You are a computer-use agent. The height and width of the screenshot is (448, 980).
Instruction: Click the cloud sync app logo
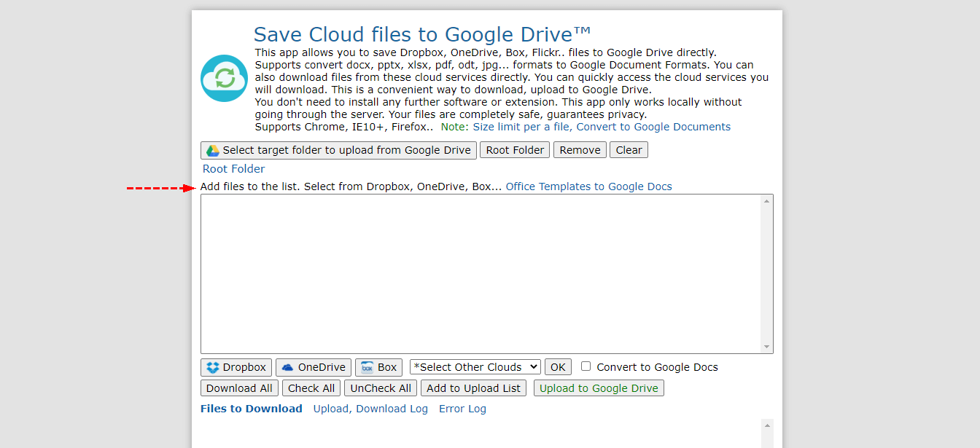[x=224, y=78]
